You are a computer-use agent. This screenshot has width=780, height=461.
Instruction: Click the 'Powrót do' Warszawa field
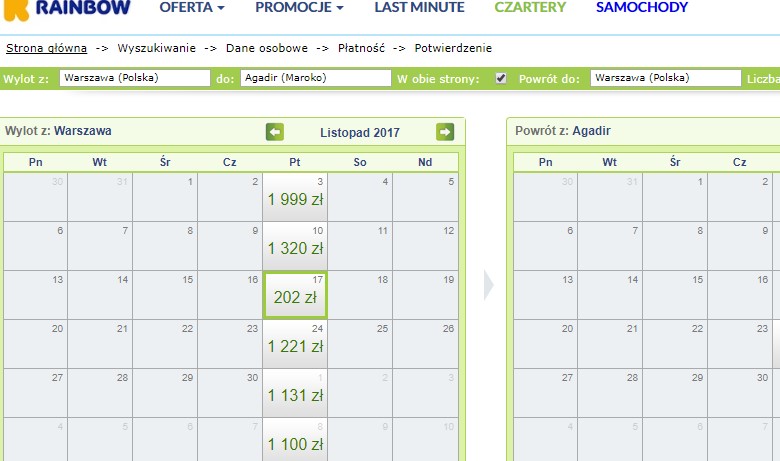[x=665, y=78]
